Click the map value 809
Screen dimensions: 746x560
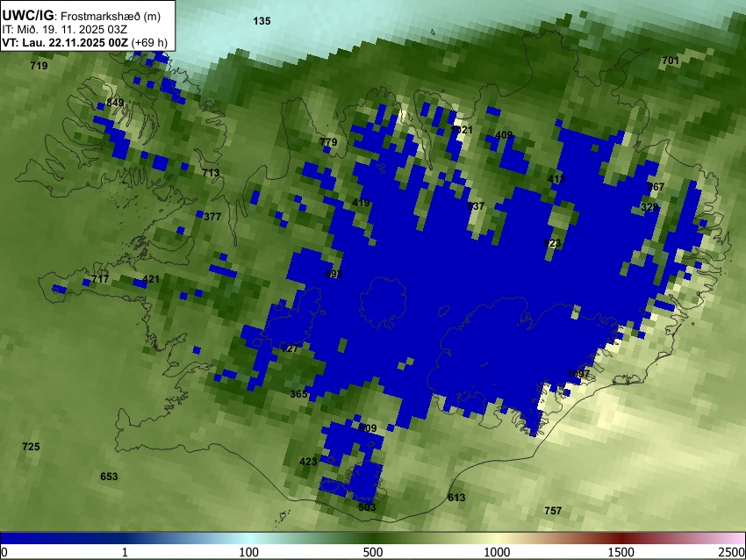[368, 428]
